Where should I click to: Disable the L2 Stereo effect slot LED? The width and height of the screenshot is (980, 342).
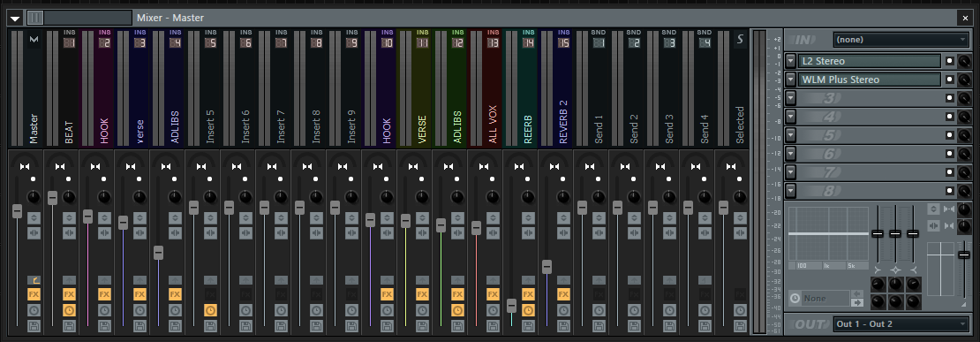(949, 61)
